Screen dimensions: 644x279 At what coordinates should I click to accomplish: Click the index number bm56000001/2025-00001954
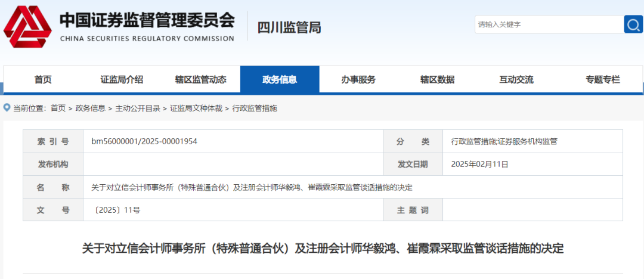[x=144, y=142]
